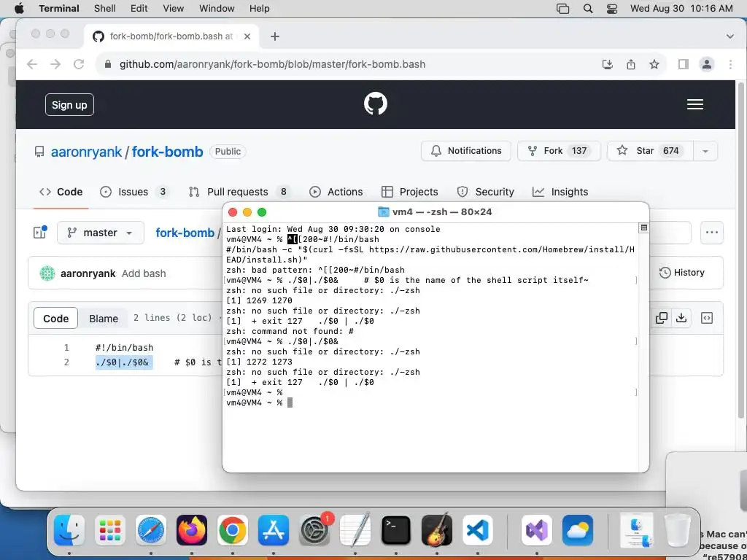747x560 pixels.
Task: Open TextEdit from the Dock
Action: [x=355, y=530]
